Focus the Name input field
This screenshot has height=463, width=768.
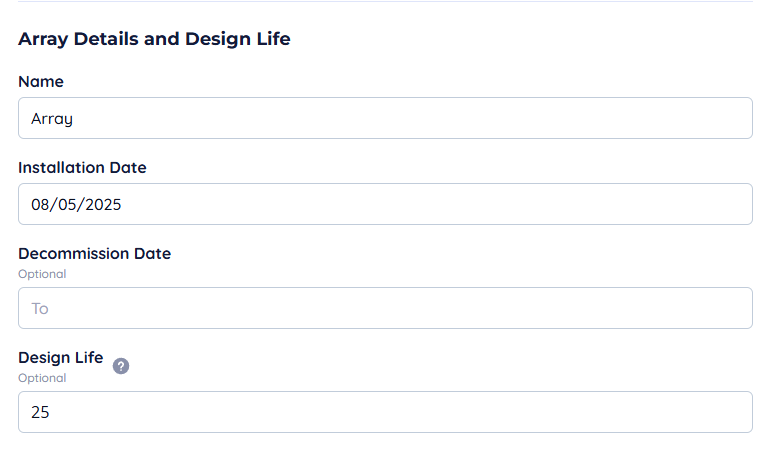tap(385, 118)
